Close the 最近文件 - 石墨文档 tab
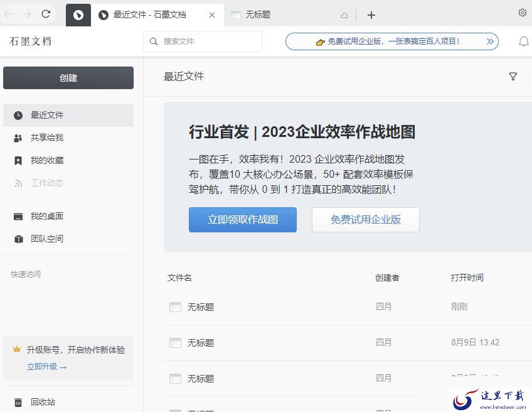The width and height of the screenshot is (532, 412). pos(212,15)
